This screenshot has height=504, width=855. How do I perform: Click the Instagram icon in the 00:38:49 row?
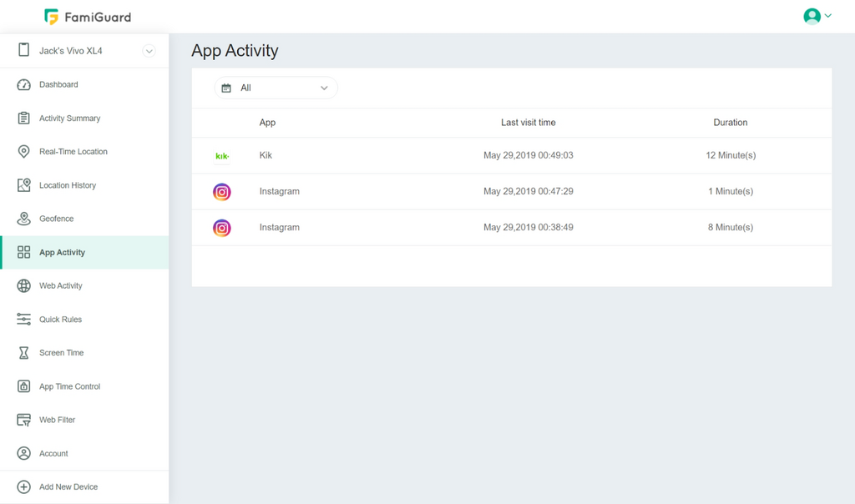pyautogui.click(x=222, y=228)
